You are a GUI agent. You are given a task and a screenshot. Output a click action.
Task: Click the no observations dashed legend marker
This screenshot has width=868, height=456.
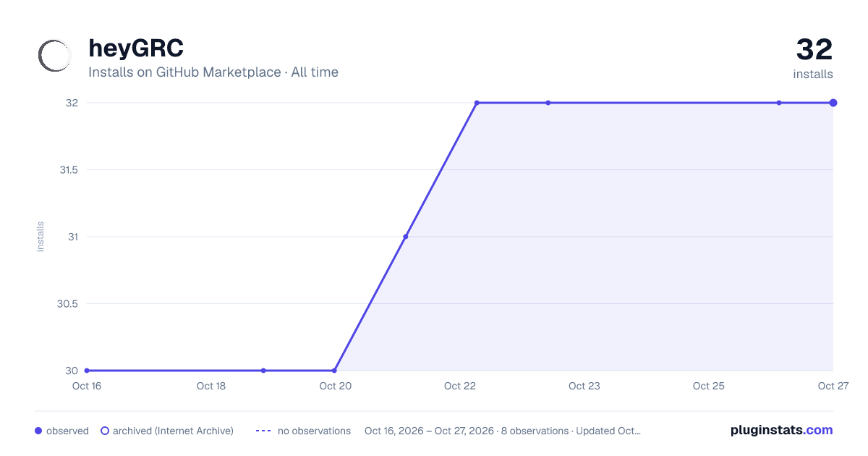coord(263,431)
